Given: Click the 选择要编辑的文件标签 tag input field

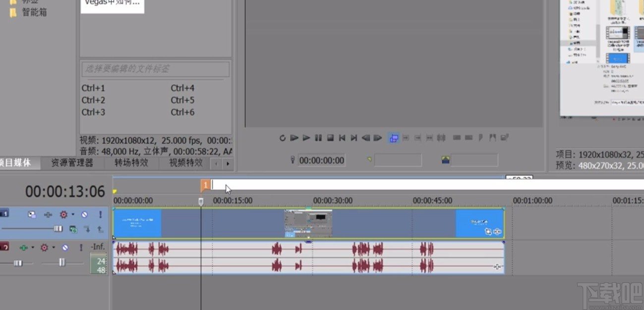Looking at the screenshot, I should tap(155, 69).
